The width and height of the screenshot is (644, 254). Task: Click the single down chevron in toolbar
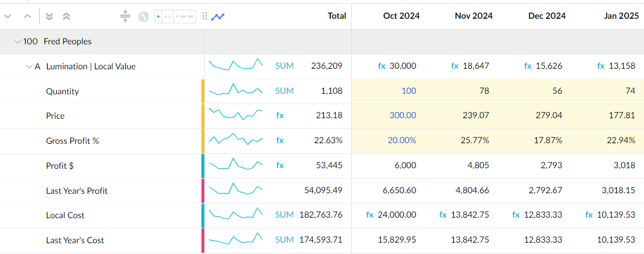[8, 16]
